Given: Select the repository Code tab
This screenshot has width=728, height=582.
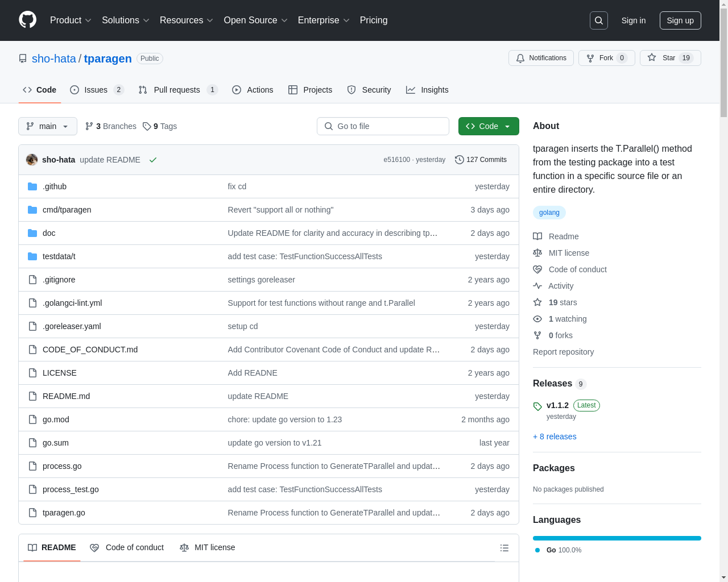Looking at the screenshot, I should coord(40,90).
